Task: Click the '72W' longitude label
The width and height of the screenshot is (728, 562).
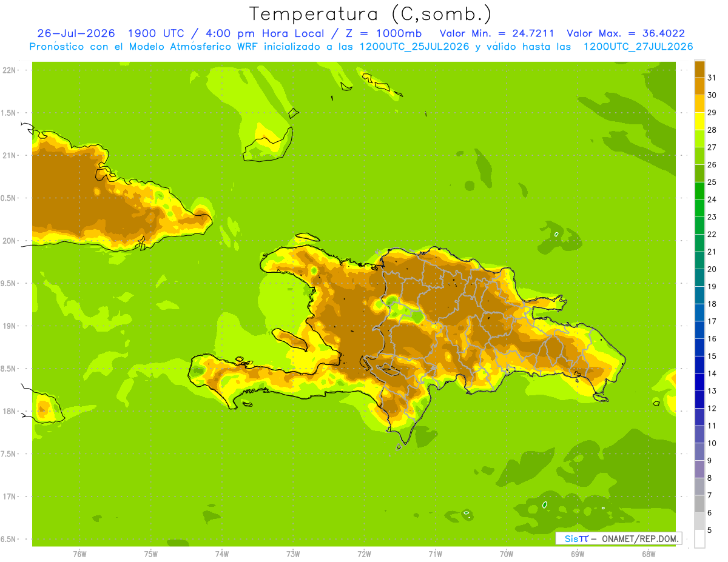Action: click(x=364, y=554)
